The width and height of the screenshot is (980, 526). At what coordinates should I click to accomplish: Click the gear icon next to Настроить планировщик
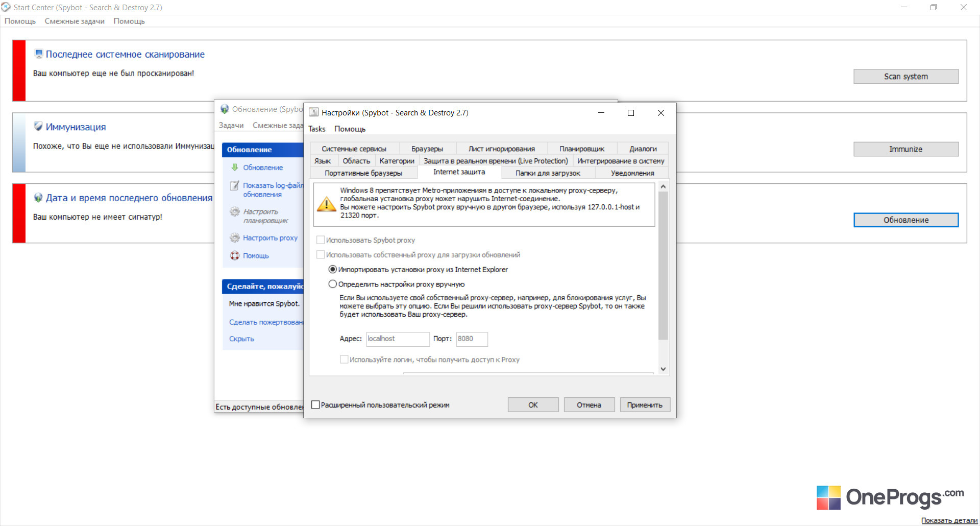coord(235,211)
